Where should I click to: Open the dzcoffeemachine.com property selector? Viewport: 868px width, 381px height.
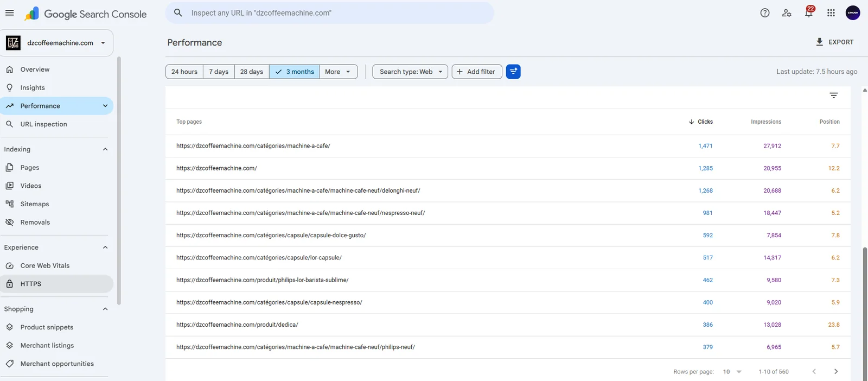click(x=57, y=43)
